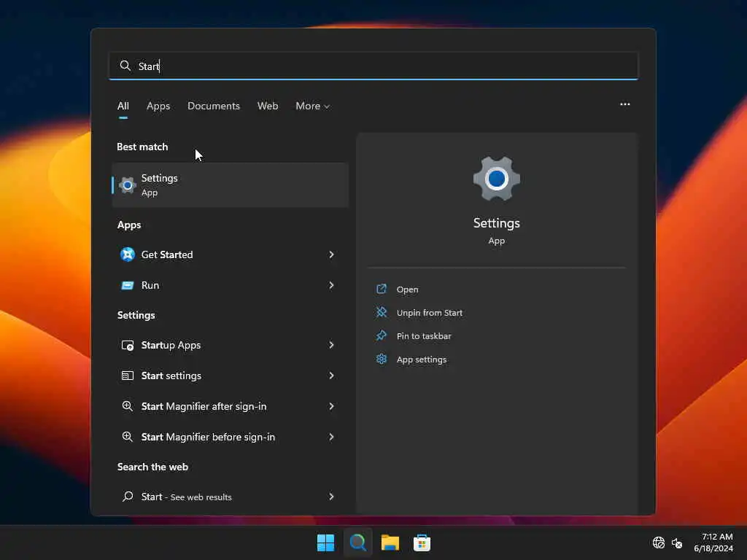
Task: Open the Settings best match result
Action: point(230,185)
